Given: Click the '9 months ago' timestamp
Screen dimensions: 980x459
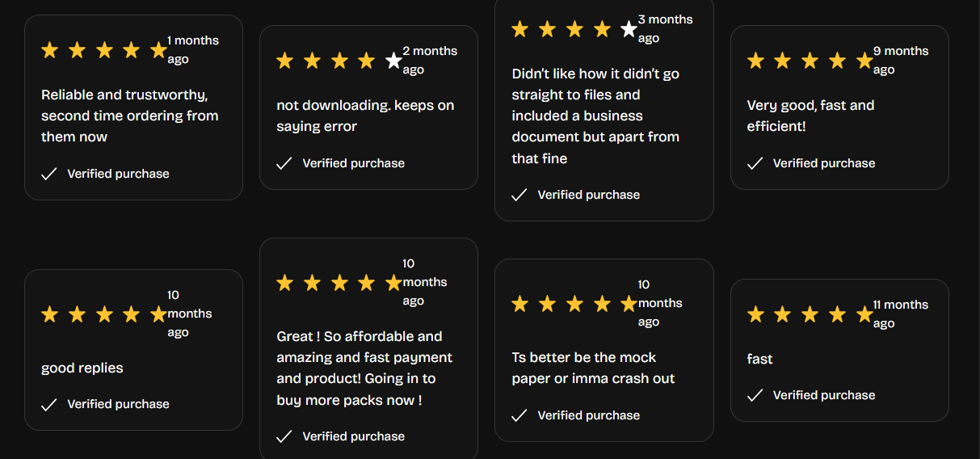Looking at the screenshot, I should pos(900,60).
